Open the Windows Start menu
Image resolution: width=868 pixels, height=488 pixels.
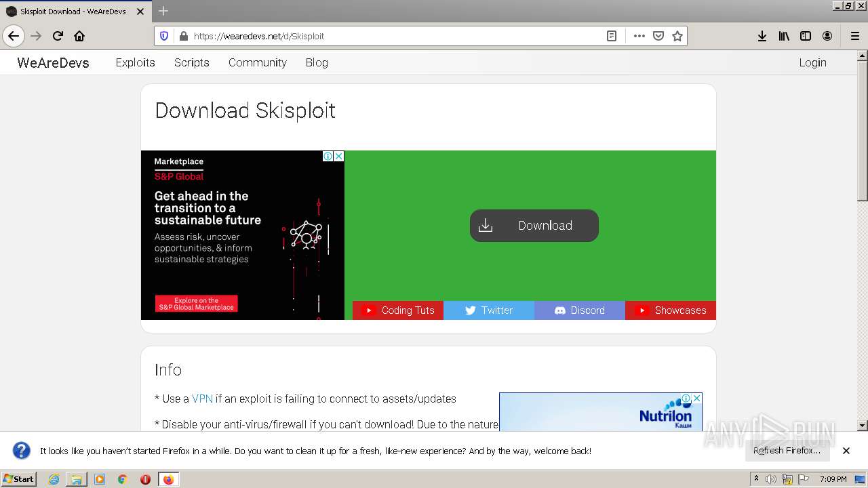19,479
